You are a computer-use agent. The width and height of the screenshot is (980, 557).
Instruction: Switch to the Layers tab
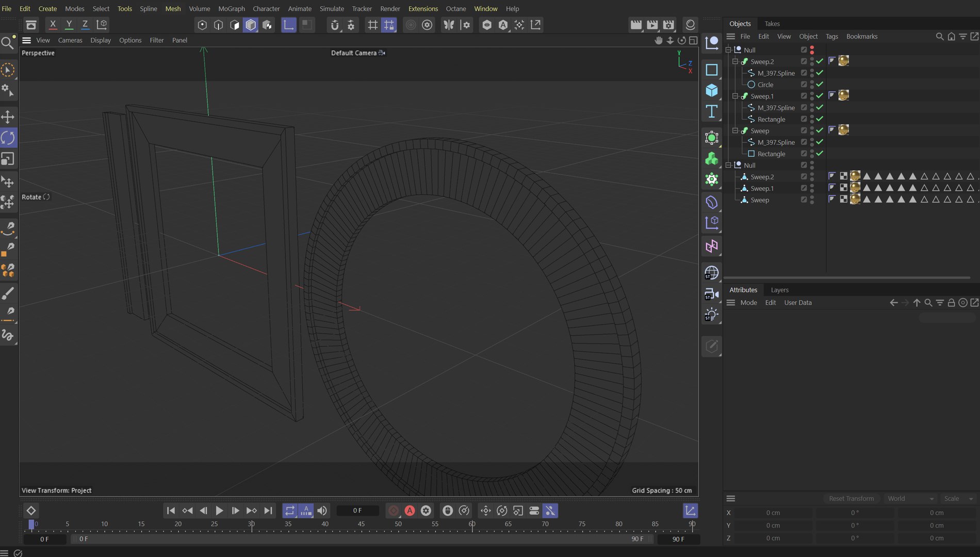779,290
